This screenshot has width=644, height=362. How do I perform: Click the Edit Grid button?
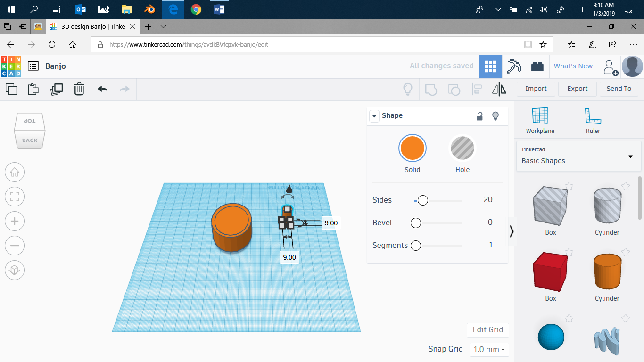[488, 330]
